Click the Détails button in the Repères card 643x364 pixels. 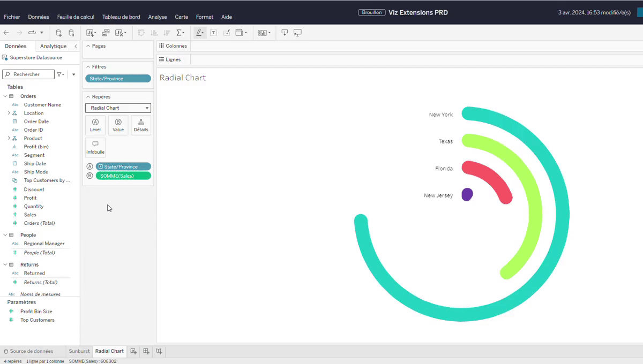coord(140,125)
